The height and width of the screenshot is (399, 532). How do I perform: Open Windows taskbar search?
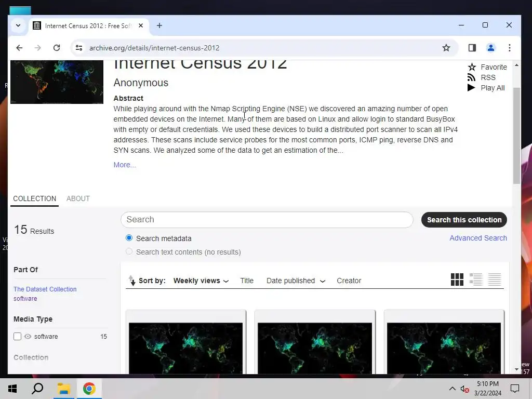point(37,389)
